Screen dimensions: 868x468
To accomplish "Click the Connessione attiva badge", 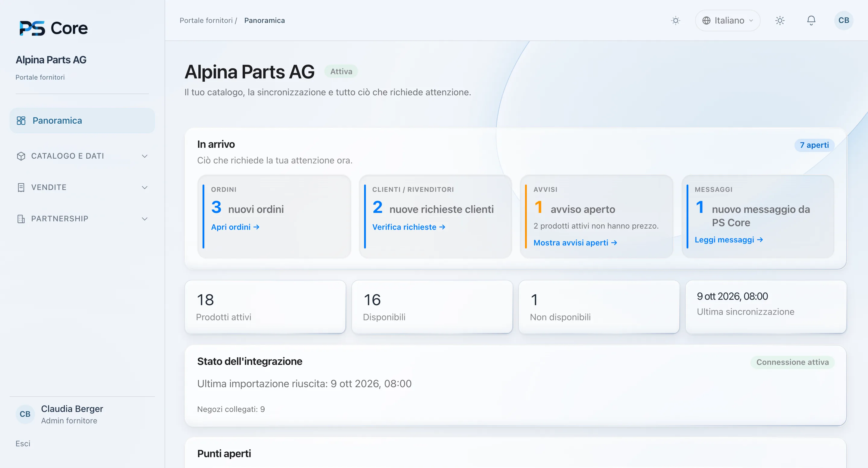I will tap(792, 362).
